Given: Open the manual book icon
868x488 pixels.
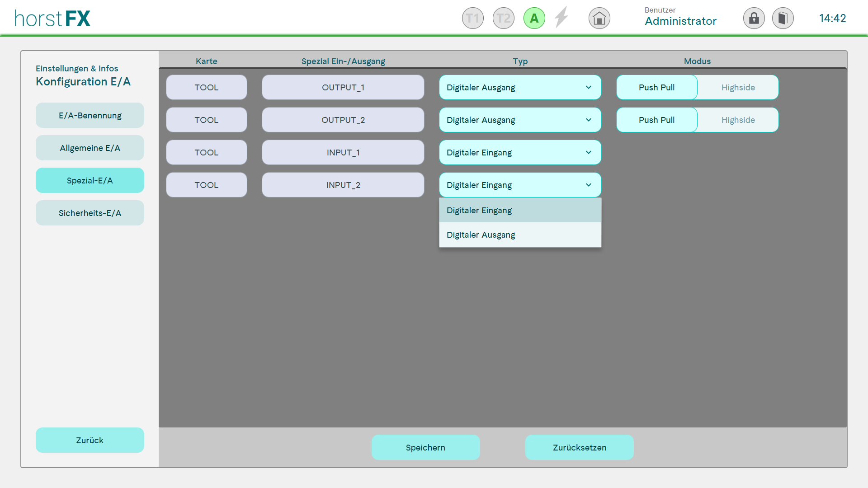Looking at the screenshot, I should 783,19.
